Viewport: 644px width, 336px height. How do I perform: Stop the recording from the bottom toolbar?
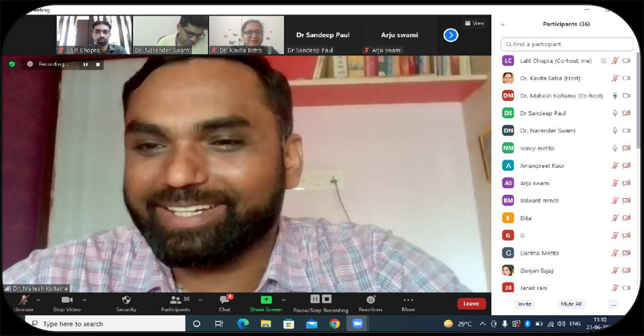click(x=327, y=299)
